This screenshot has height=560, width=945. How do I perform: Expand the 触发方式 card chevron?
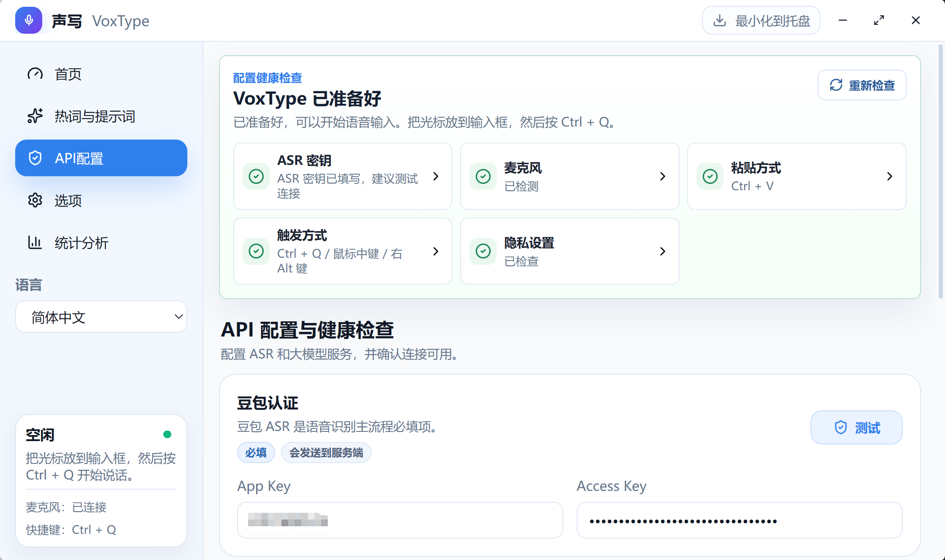pyautogui.click(x=436, y=251)
